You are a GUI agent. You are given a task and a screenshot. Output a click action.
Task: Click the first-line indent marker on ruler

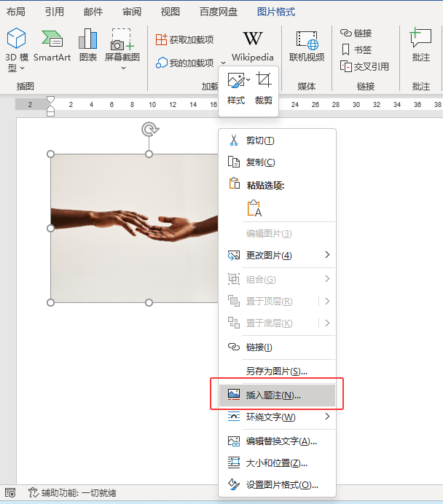pyautogui.click(x=50, y=100)
